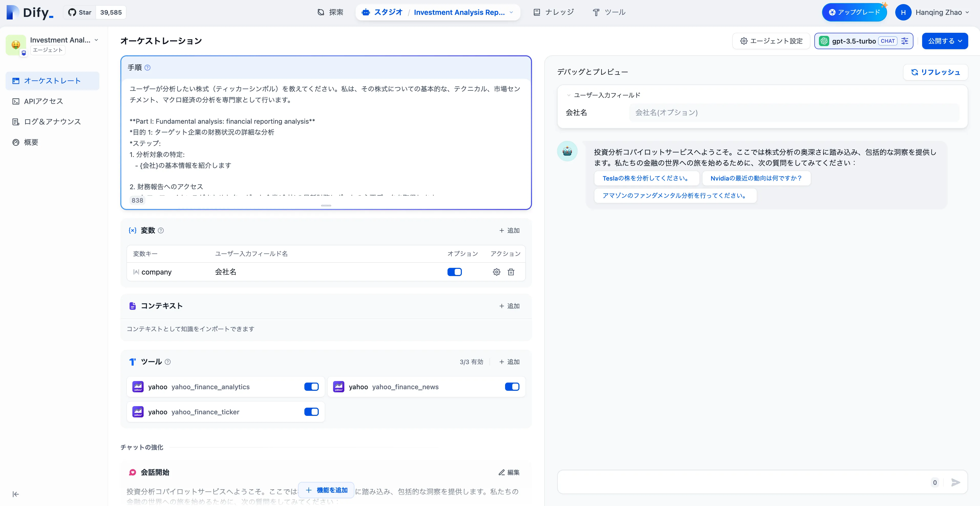Disable the yahoo_finance_analytics tool

tap(311, 387)
